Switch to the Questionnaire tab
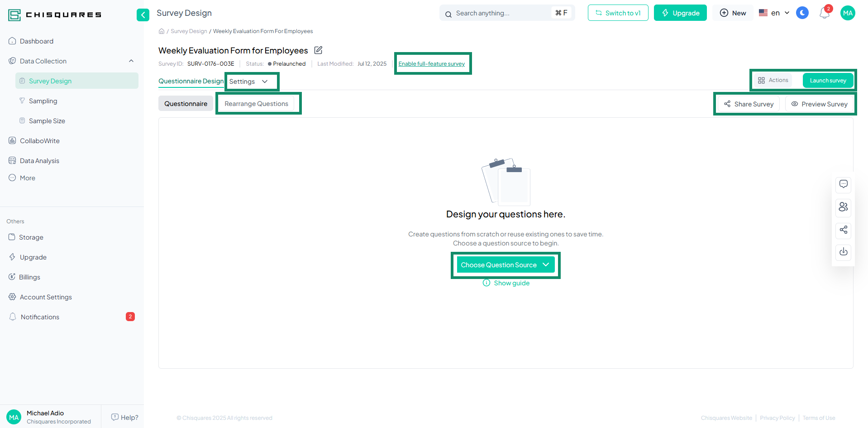The width and height of the screenshot is (868, 428). pos(186,103)
